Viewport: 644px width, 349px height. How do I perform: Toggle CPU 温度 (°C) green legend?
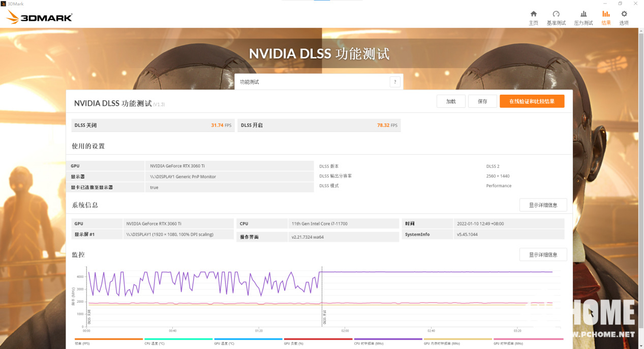(x=178, y=341)
